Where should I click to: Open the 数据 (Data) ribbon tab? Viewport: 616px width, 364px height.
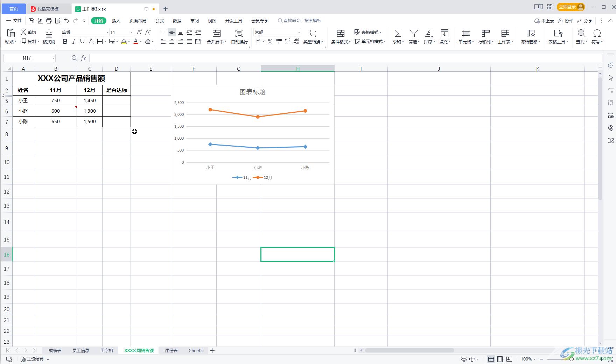(177, 21)
